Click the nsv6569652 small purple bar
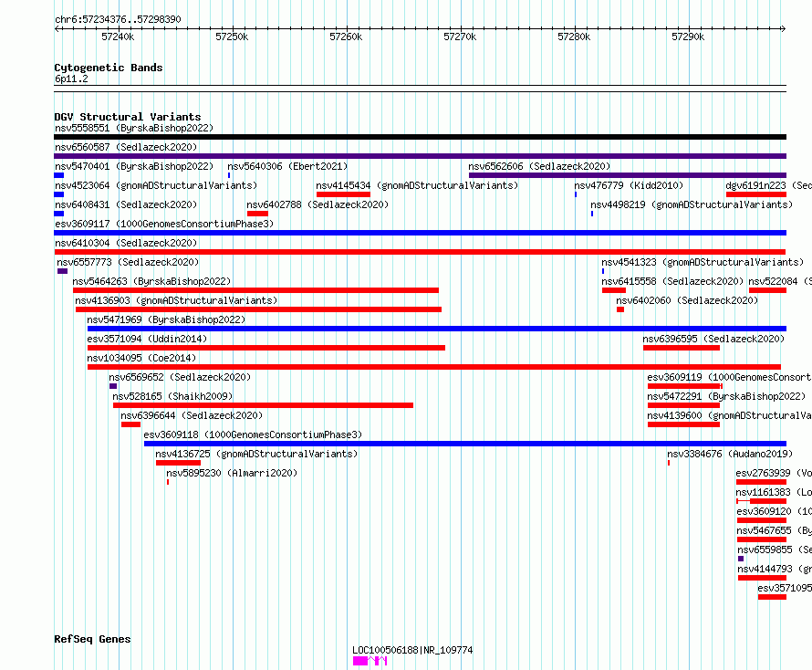Viewport: 812px width, 670px height. coord(113,386)
